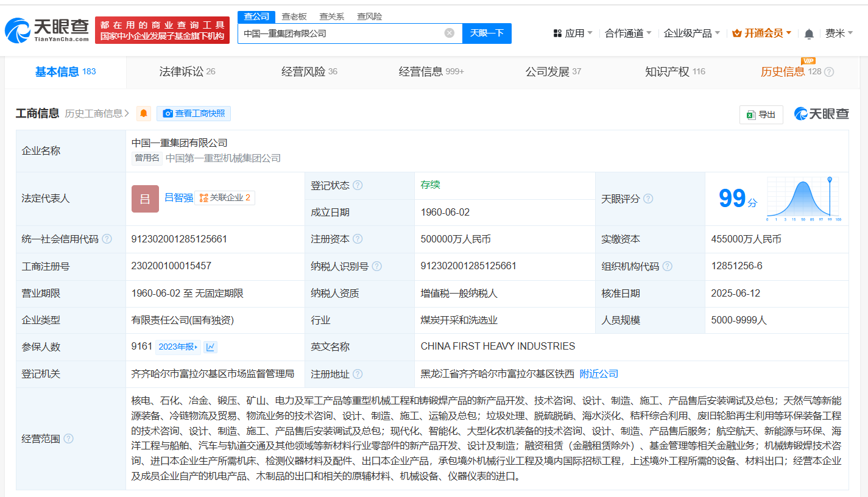Open the 合作通道 dropdown
868x497 pixels.
(628, 33)
